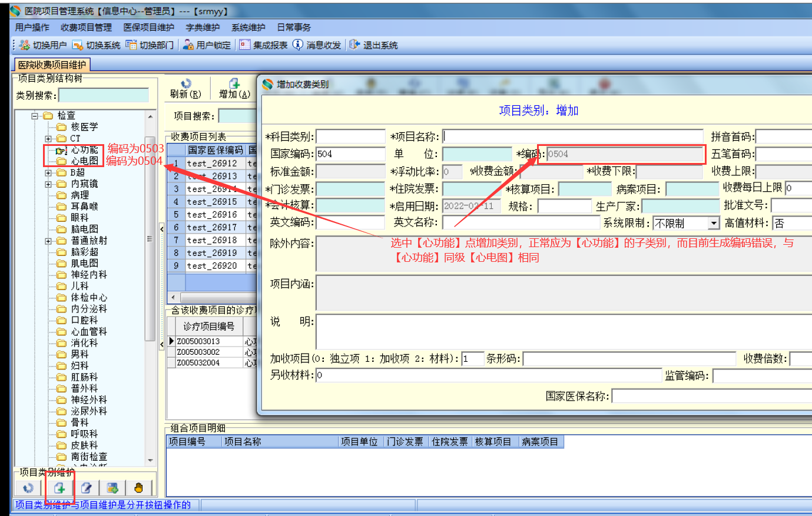This screenshot has height=516, width=812.
Task: Focus the 国家医保名称 input field
Action: click(x=712, y=397)
